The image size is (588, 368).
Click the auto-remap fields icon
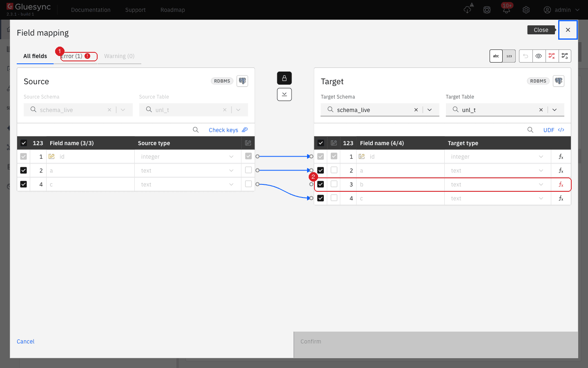(565, 56)
